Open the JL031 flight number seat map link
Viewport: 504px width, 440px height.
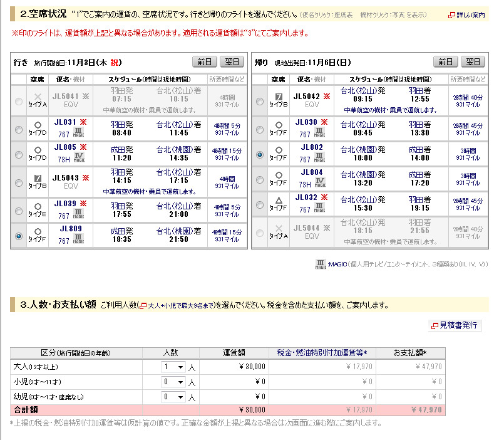click(x=65, y=122)
